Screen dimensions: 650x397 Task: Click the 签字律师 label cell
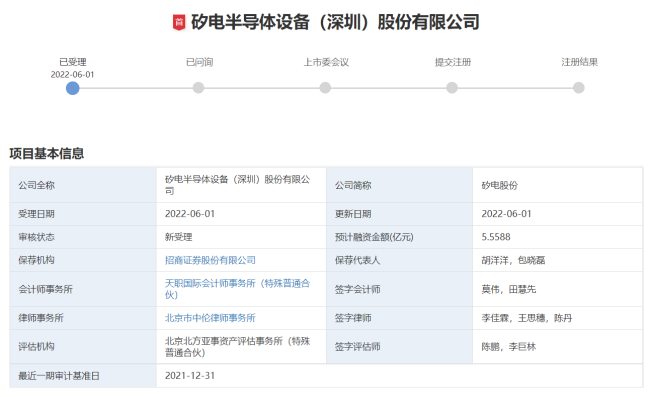(x=400, y=318)
